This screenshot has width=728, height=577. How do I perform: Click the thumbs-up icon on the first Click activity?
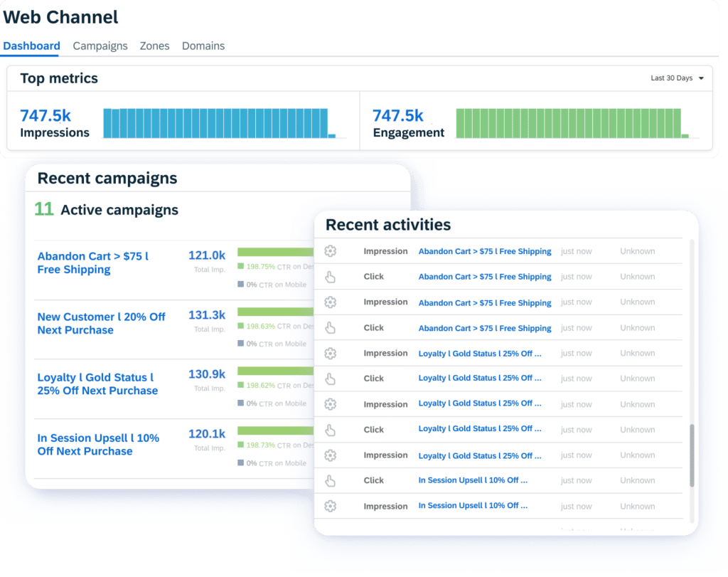coord(329,277)
